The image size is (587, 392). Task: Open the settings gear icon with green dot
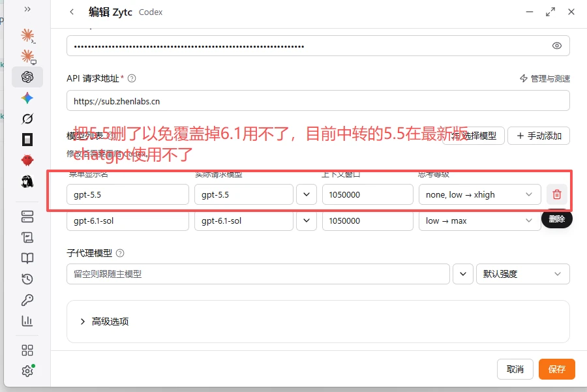(x=27, y=370)
